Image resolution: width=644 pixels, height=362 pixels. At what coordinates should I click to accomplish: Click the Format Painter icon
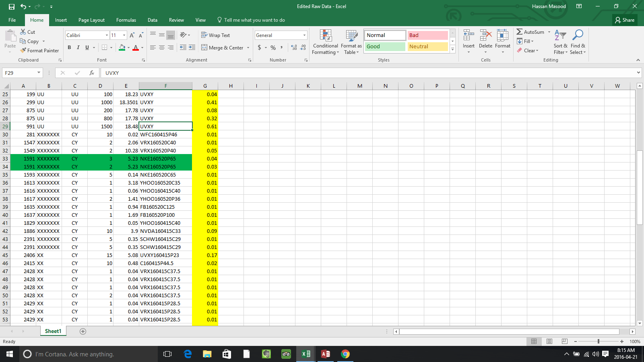click(x=24, y=51)
